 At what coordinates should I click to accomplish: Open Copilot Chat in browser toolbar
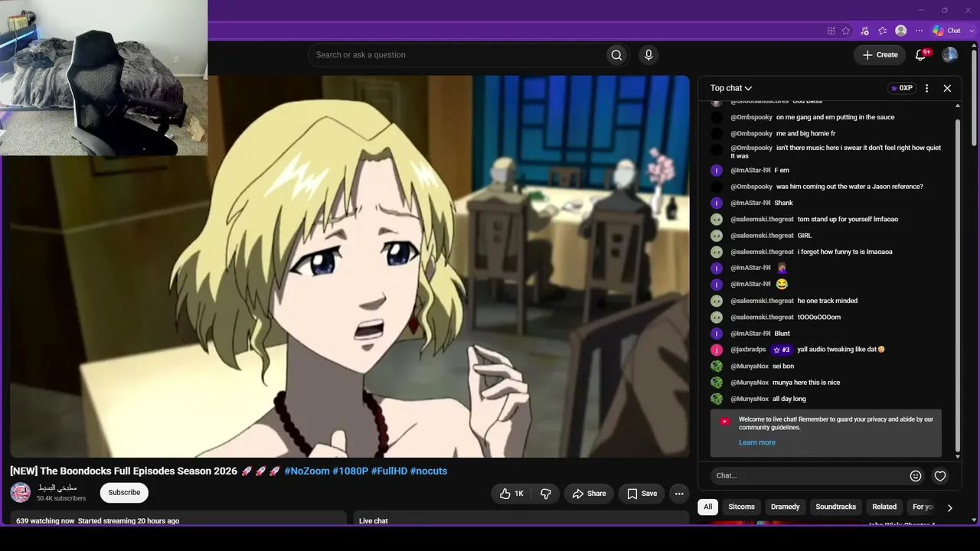coord(946,31)
